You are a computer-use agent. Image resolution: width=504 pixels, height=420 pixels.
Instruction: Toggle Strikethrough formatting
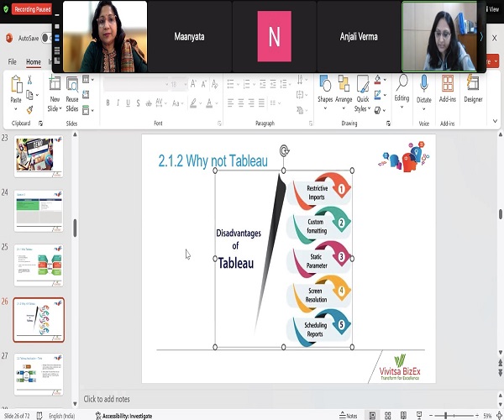pos(149,103)
